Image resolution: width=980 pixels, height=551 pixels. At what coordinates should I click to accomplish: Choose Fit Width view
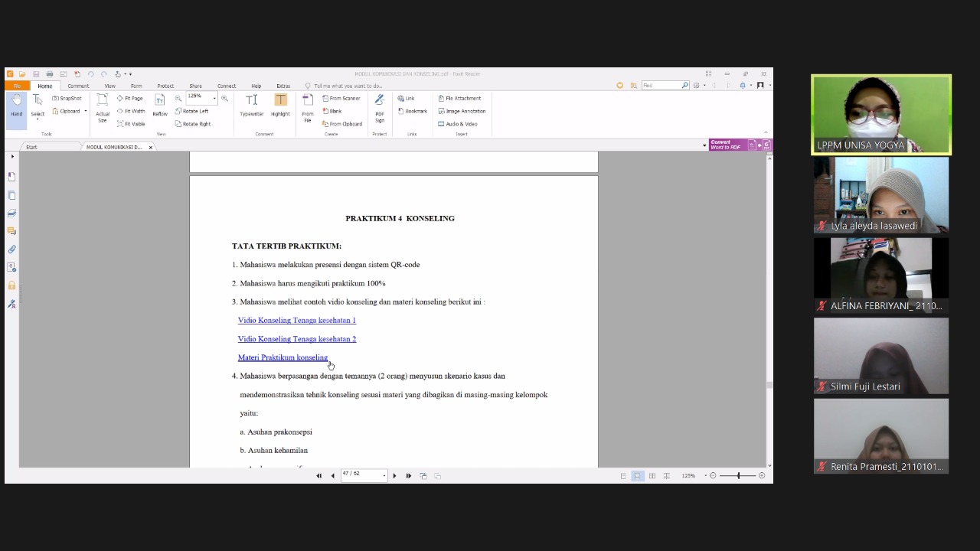(x=131, y=111)
